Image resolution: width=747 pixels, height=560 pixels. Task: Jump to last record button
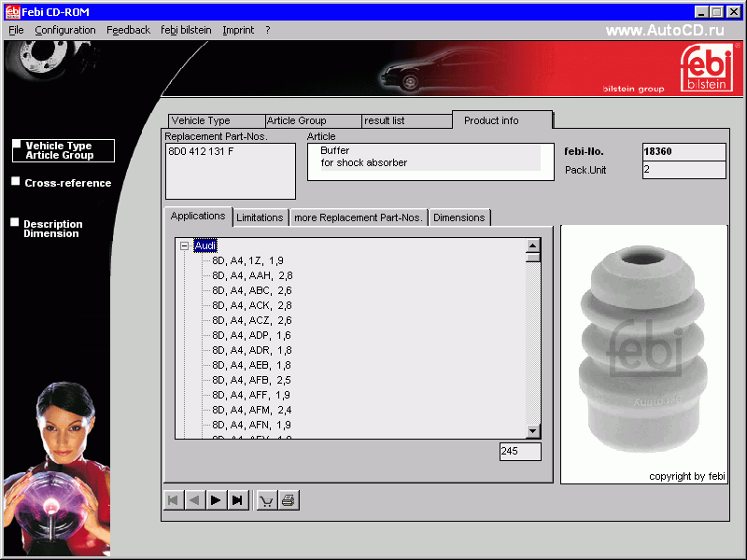coord(237,500)
